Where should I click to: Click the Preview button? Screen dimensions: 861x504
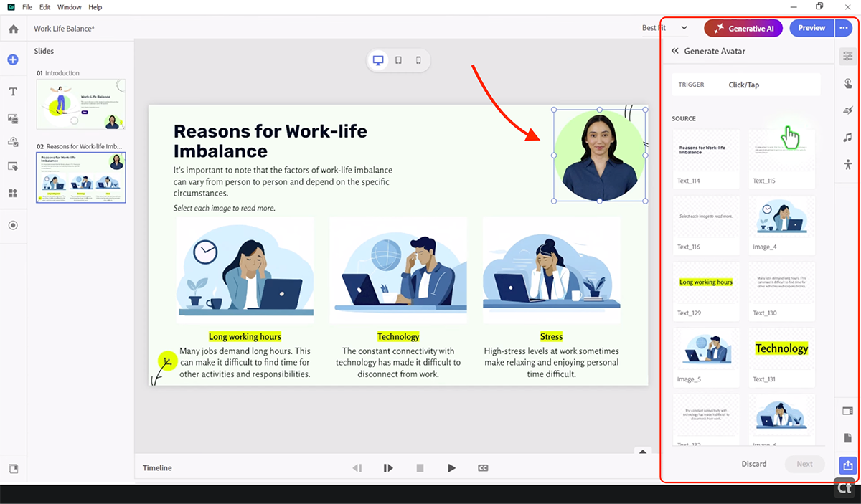tap(811, 27)
